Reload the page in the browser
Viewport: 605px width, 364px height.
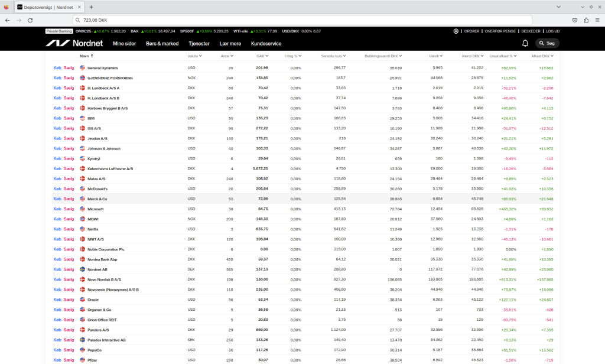pos(30,20)
